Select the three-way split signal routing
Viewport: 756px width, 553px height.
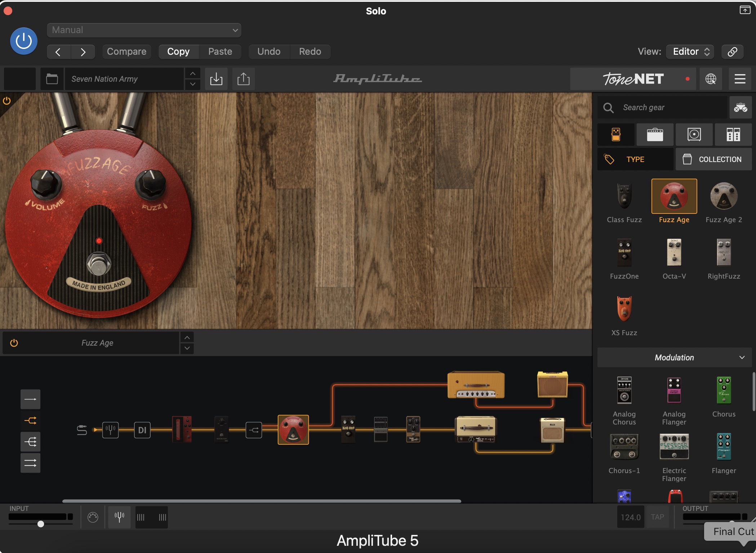[30, 442]
